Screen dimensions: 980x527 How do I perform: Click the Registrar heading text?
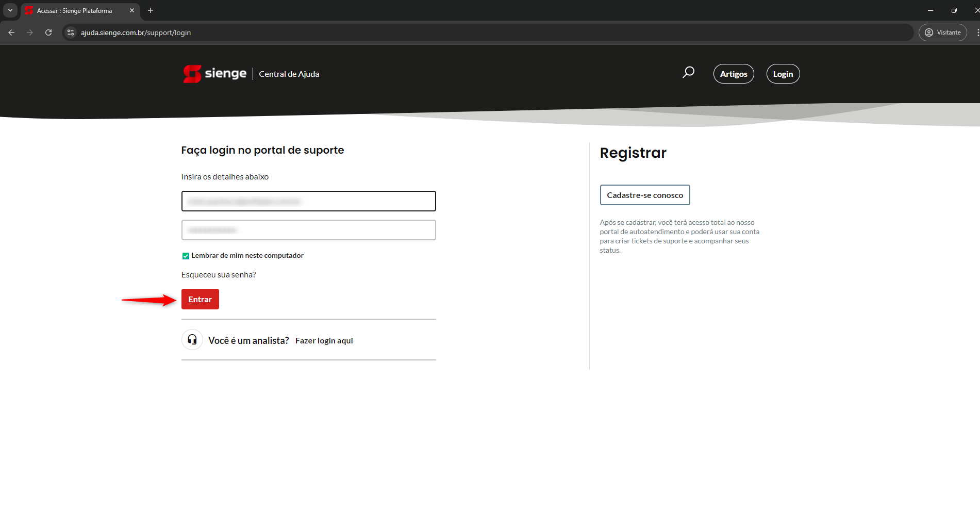pos(633,153)
